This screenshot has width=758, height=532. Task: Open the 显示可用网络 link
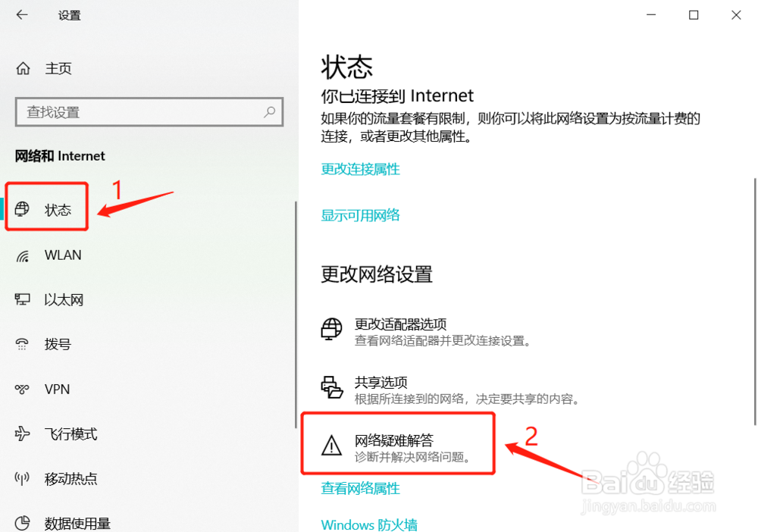360,215
